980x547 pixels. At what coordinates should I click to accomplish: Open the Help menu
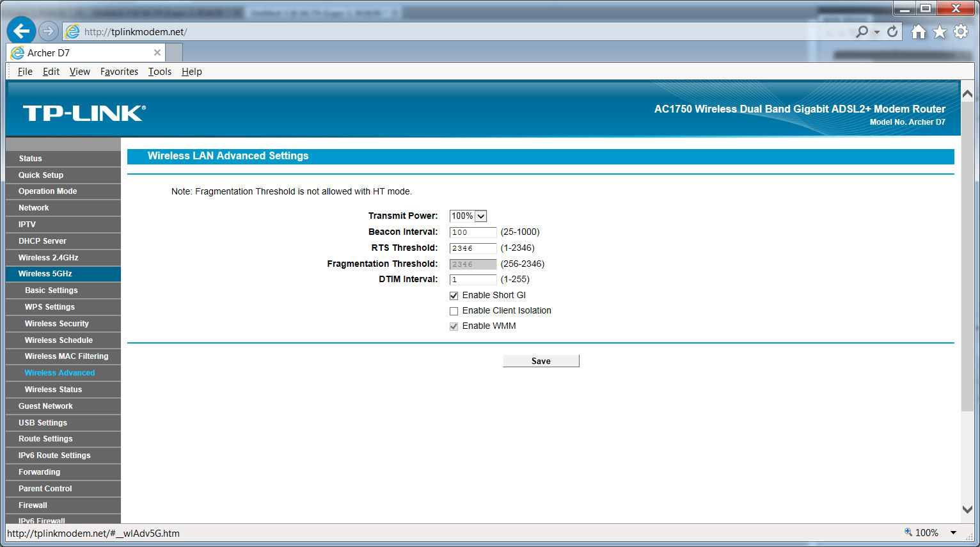(x=192, y=72)
